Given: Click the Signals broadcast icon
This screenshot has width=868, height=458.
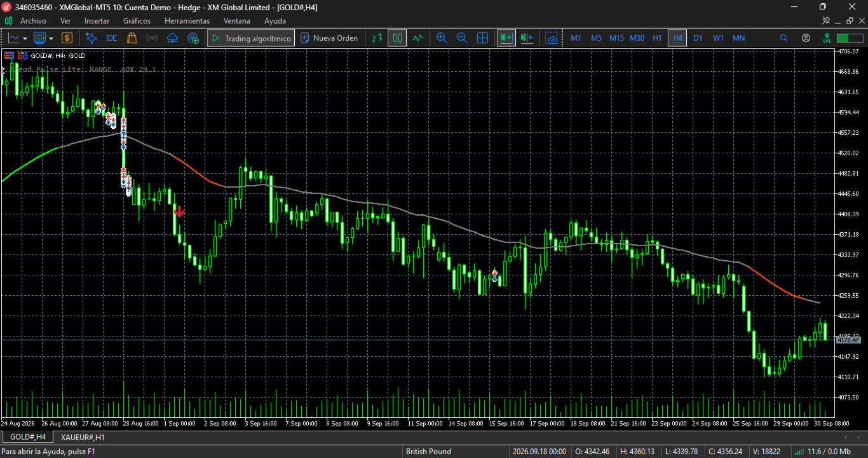Looking at the screenshot, I should coord(152,38).
